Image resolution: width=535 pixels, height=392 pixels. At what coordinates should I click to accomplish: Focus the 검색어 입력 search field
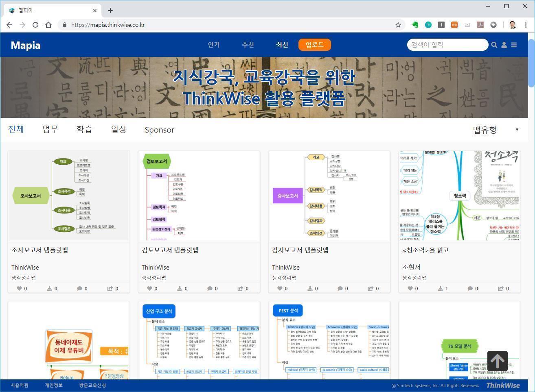tap(447, 45)
